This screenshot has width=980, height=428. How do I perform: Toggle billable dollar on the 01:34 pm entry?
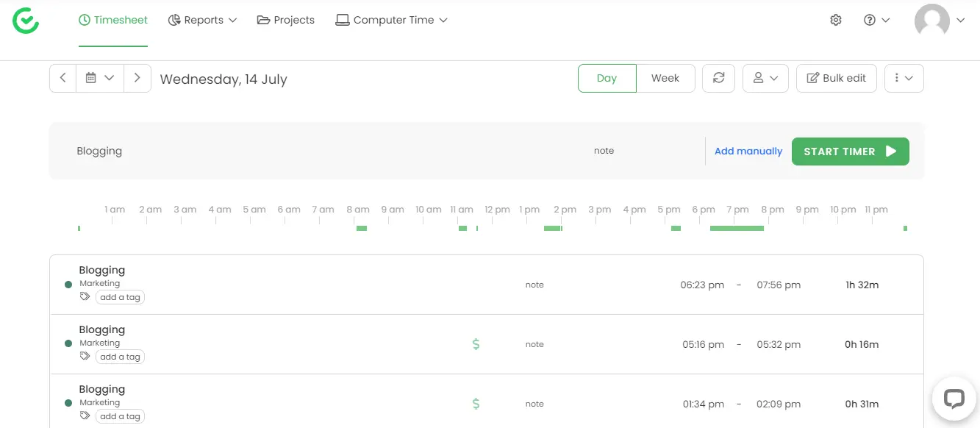(476, 403)
